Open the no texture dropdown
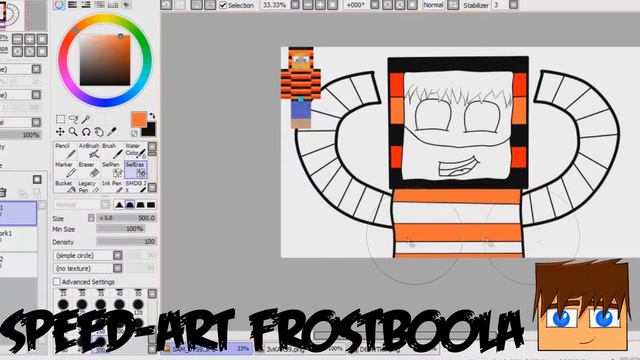 (x=118, y=268)
